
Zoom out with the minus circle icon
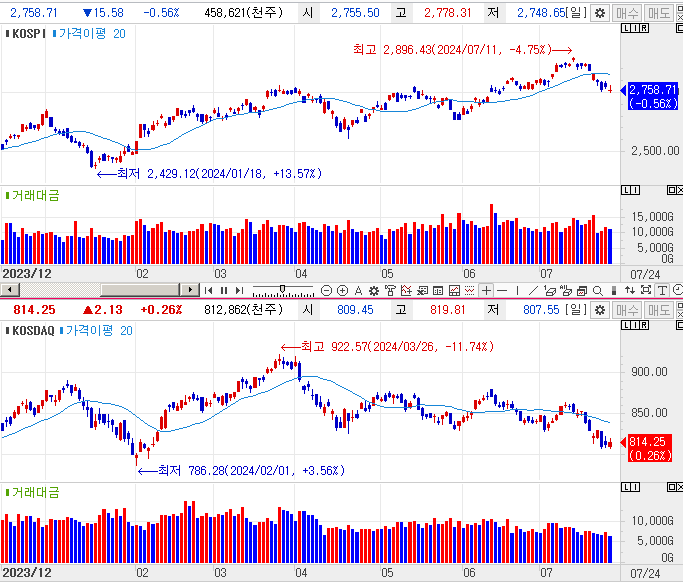[326, 291]
